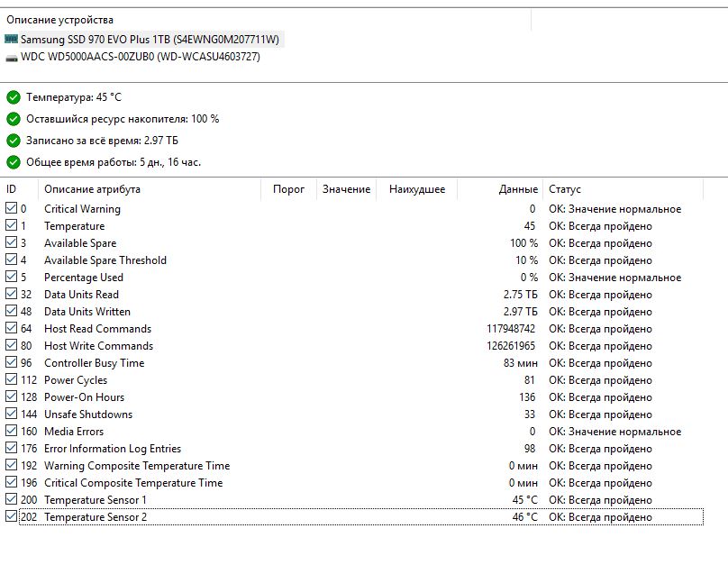
Task: Select the WDC WD5000AACS-00ZUB0 drive entry
Action: click(141, 57)
